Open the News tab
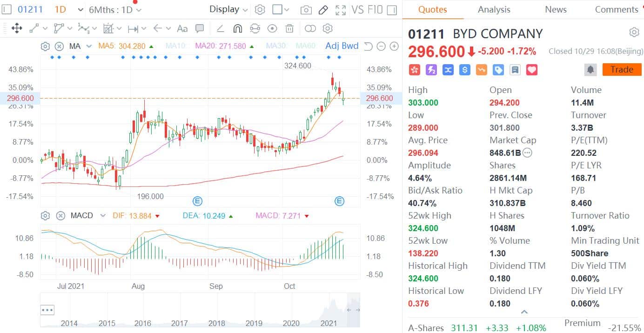644x333 pixels. point(556,9)
